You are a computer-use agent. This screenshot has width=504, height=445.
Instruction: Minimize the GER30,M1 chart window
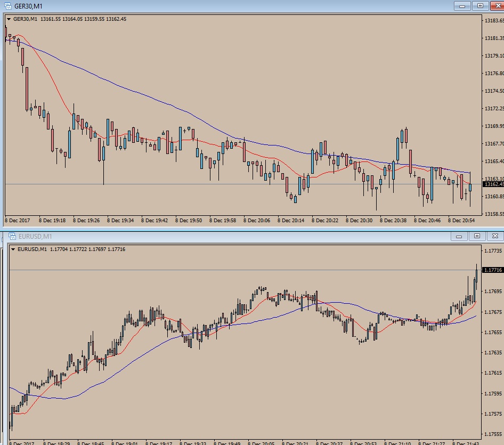[462, 6]
